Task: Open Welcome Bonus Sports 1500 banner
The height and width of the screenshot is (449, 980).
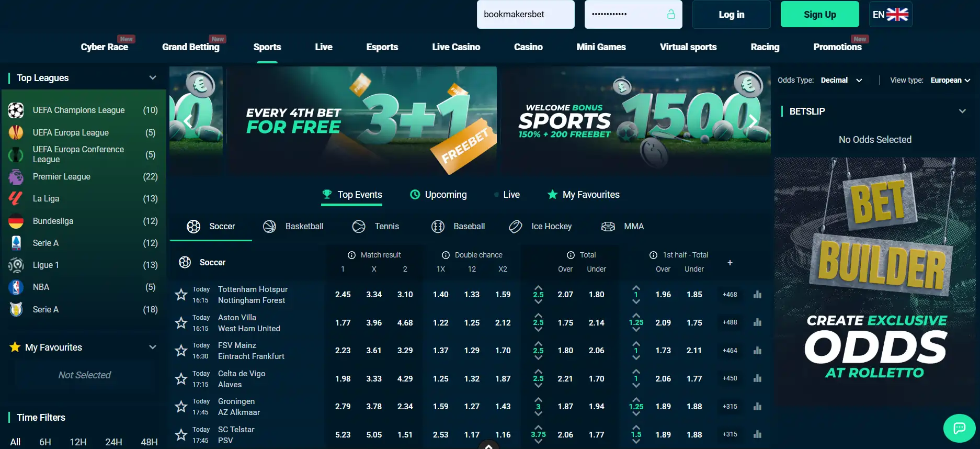Action: [636, 120]
